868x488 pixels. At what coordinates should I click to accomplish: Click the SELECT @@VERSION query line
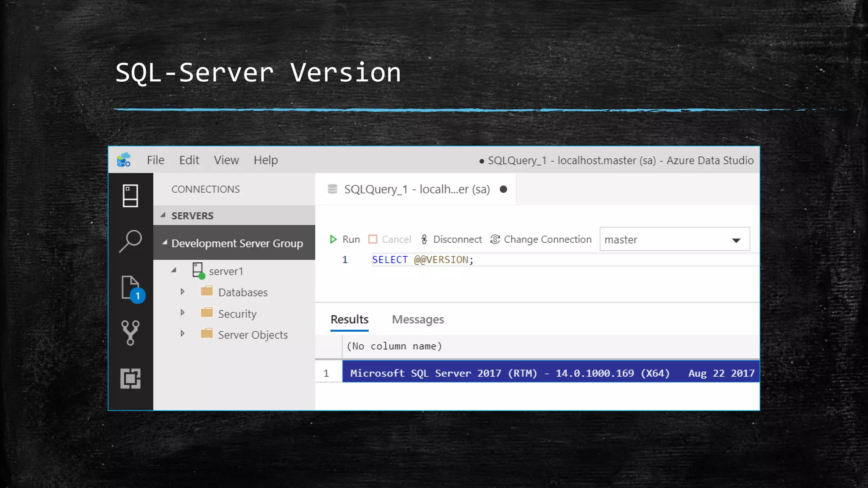423,260
